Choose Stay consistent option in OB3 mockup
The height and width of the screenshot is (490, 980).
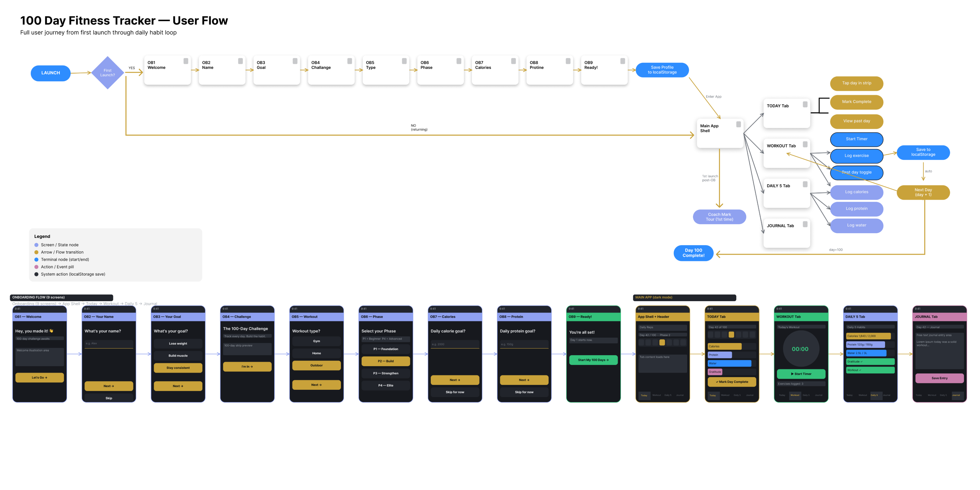pos(178,368)
